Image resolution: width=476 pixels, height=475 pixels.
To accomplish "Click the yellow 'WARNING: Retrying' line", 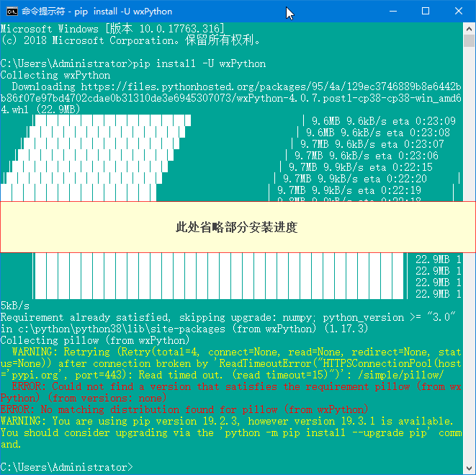I will point(236,352).
